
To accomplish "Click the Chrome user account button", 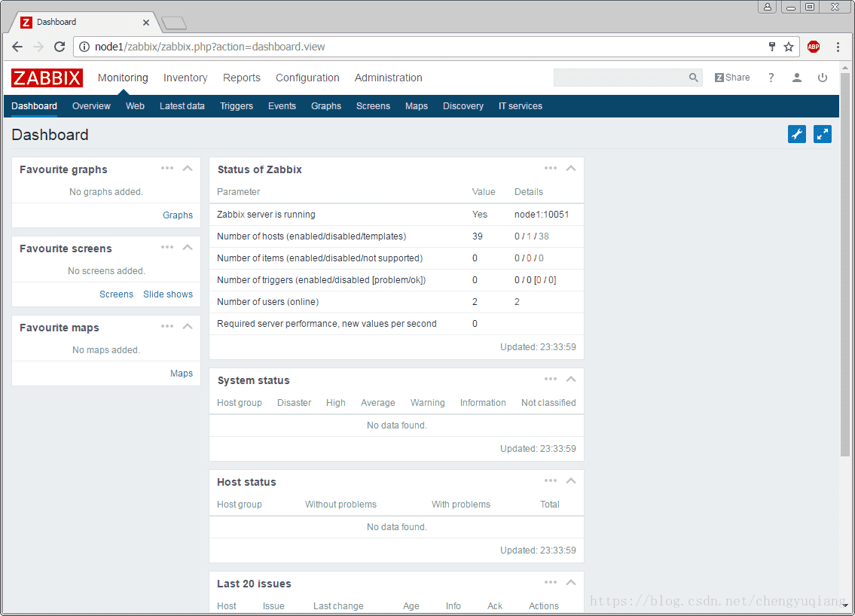I will 767,7.
